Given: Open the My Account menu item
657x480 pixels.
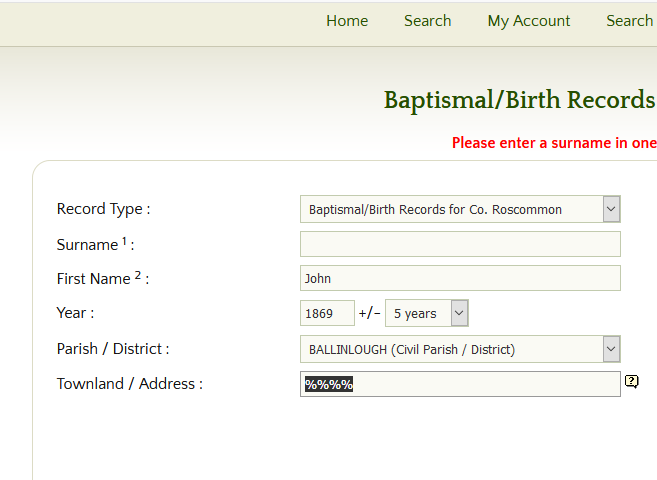Looking at the screenshot, I should coord(529,21).
